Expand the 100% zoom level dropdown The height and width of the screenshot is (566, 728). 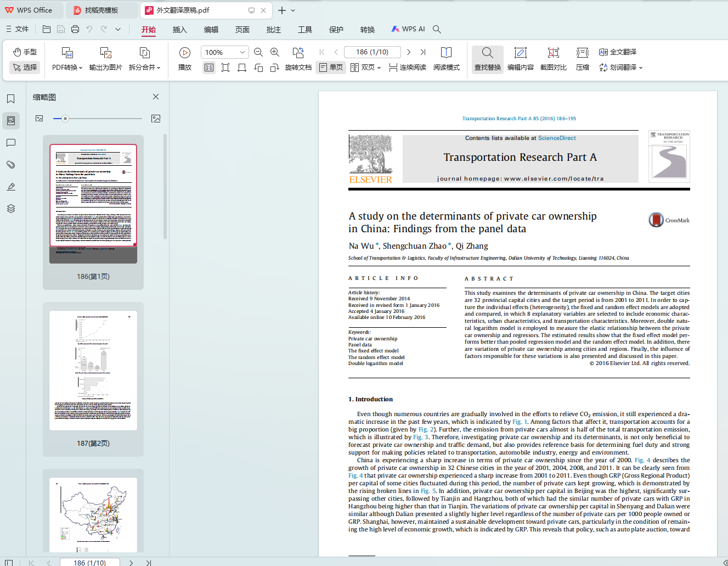click(242, 52)
